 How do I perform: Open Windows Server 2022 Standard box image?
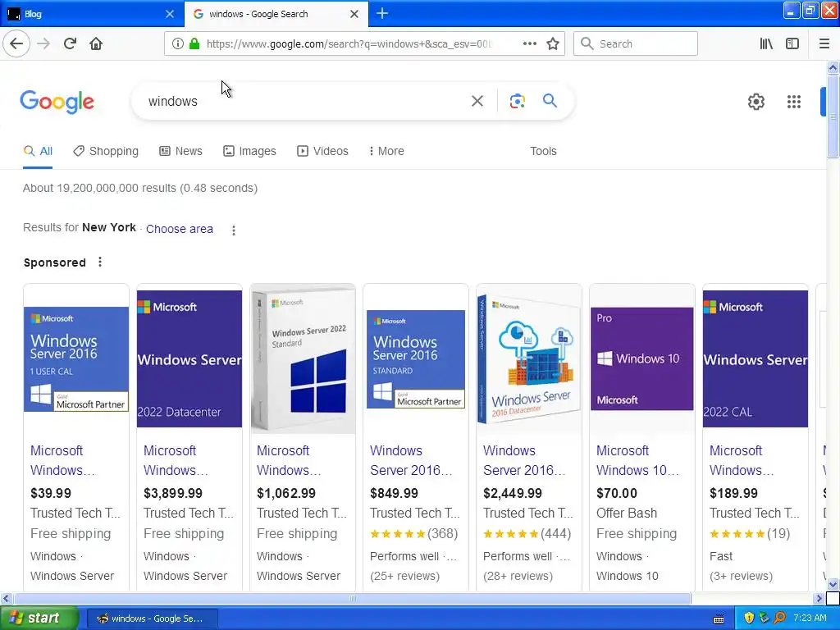tap(303, 359)
